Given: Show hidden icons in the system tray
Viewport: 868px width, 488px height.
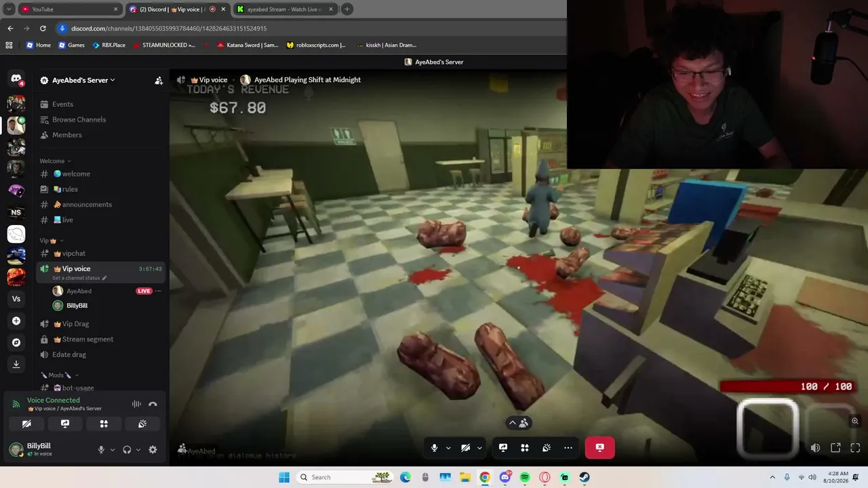Looking at the screenshot, I should [772, 477].
